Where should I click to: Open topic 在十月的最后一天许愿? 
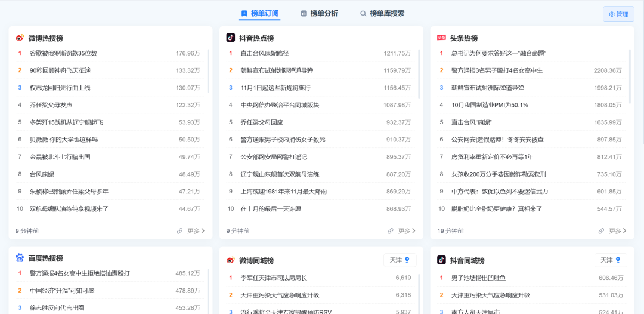(x=271, y=208)
